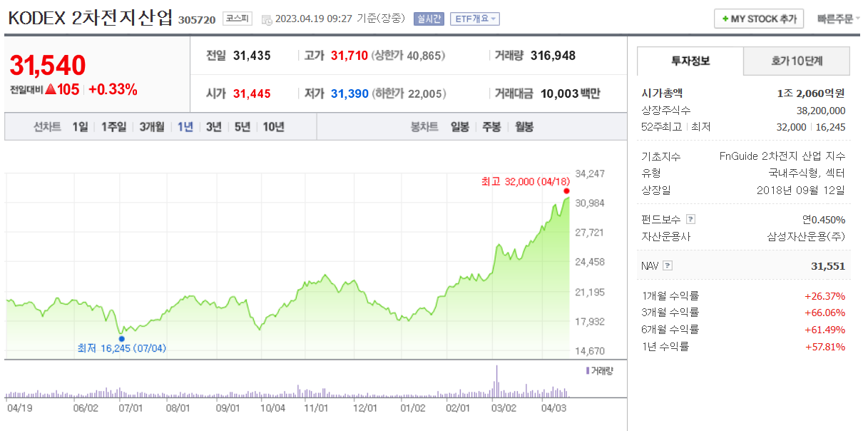868x431 pixels.
Task: Click the 최저 blue dot chart marker
Action: 121,338
